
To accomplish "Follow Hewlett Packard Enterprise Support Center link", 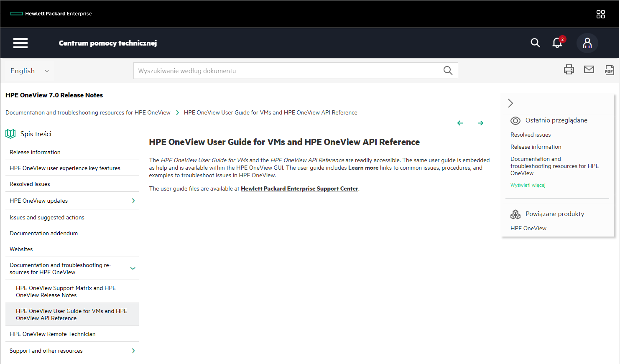I will tap(299, 188).
